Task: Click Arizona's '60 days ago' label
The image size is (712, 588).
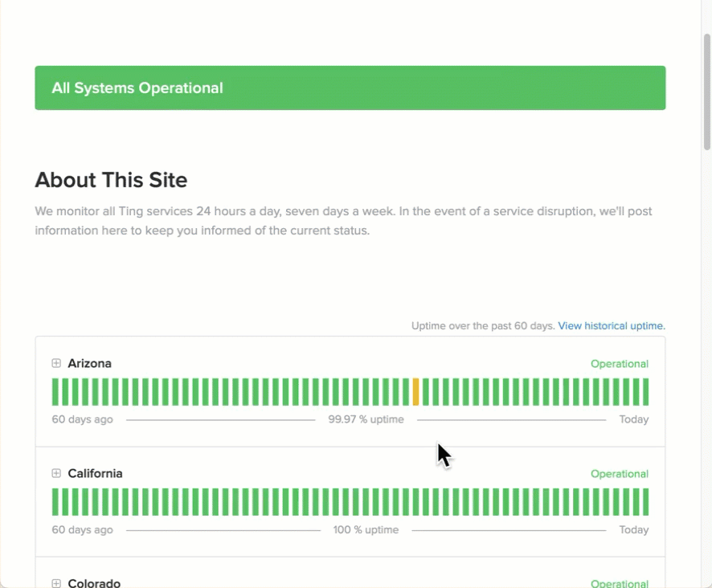Action: click(x=82, y=419)
